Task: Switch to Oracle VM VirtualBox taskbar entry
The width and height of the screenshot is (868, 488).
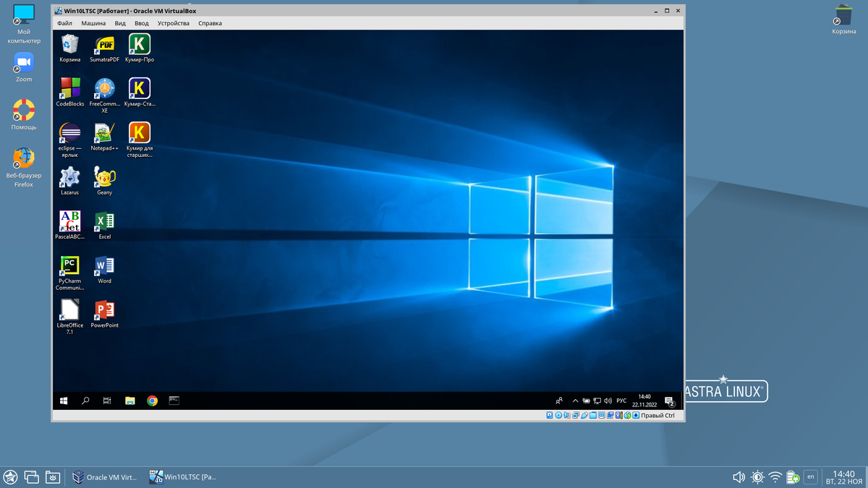Action: [105, 477]
